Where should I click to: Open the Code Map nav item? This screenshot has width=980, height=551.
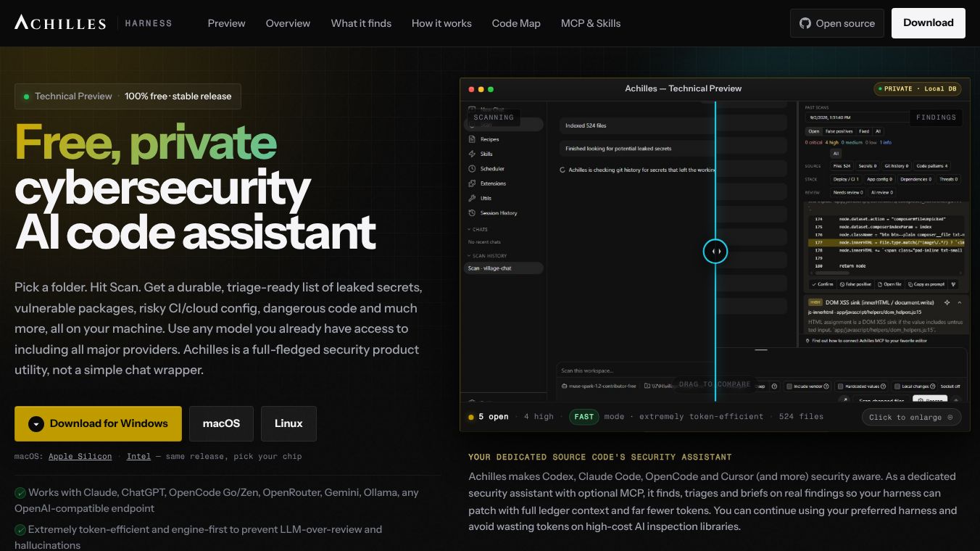[x=516, y=23]
